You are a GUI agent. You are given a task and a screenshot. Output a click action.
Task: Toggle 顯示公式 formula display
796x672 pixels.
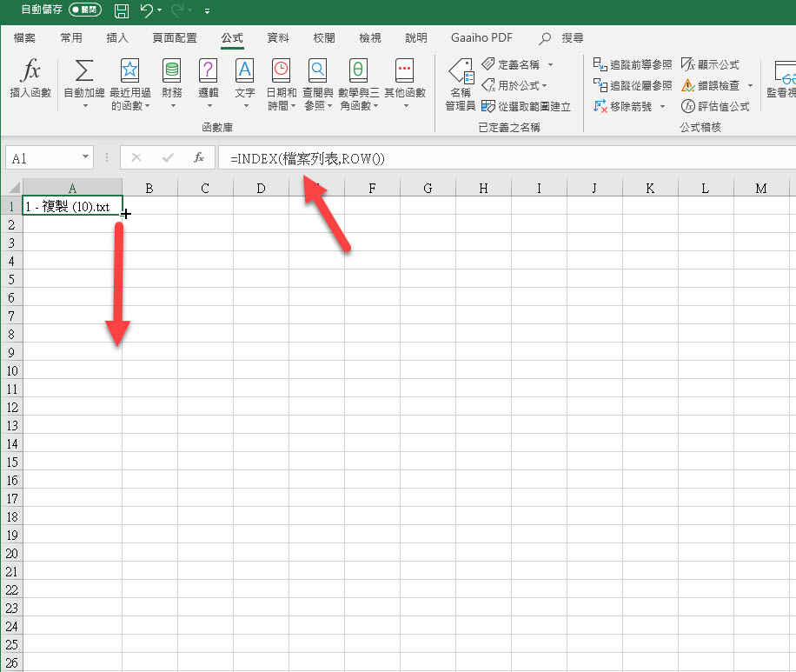pyautogui.click(x=710, y=64)
